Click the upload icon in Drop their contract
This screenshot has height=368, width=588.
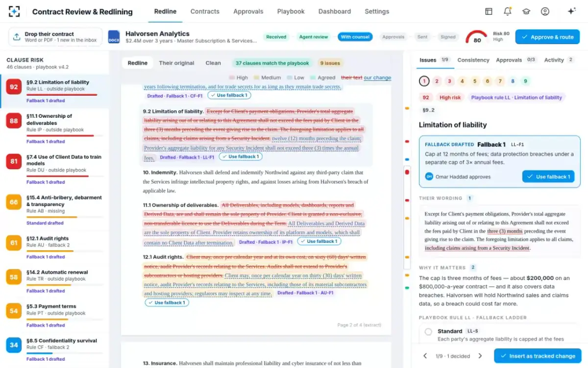tap(17, 37)
